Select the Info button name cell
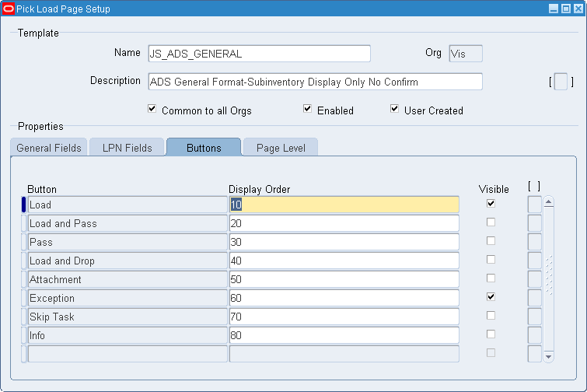Viewport: 587px width, 392px height. pyautogui.click(x=128, y=335)
